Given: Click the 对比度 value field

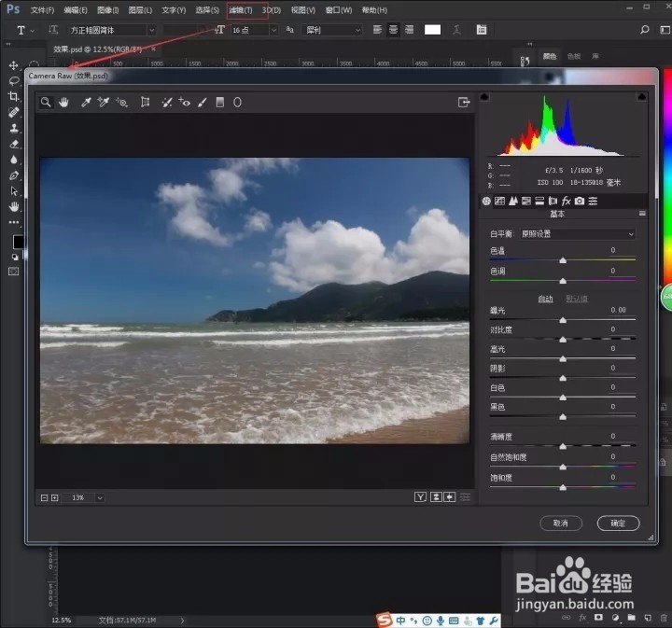Looking at the screenshot, I should coord(613,329).
